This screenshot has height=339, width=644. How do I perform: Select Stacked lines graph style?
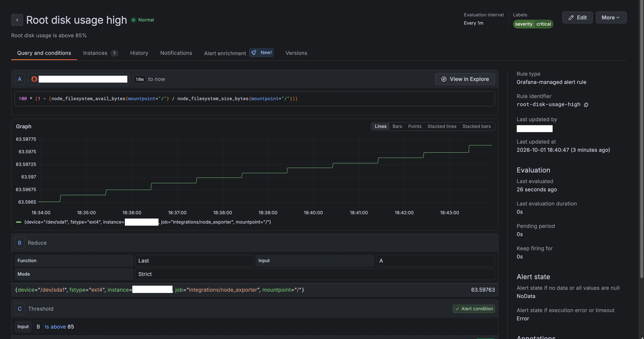[x=442, y=126]
